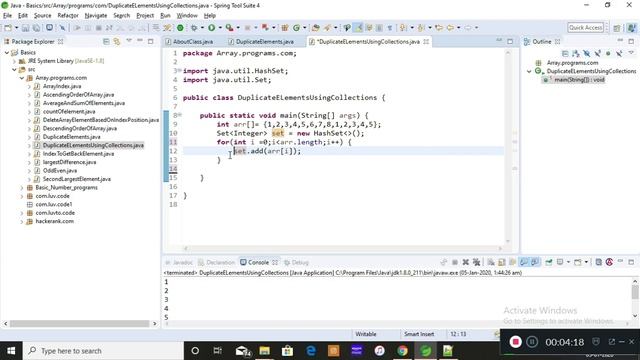Click the Clear Console toolbar icon

(x=491, y=262)
